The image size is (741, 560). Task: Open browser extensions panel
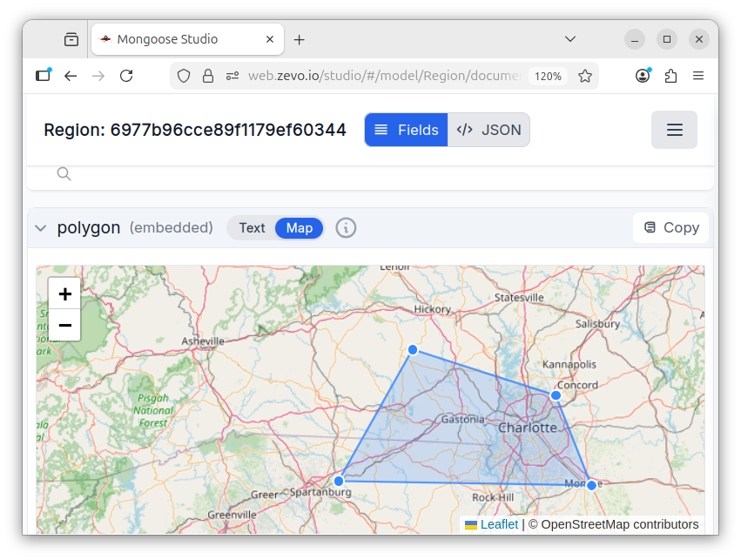[670, 76]
